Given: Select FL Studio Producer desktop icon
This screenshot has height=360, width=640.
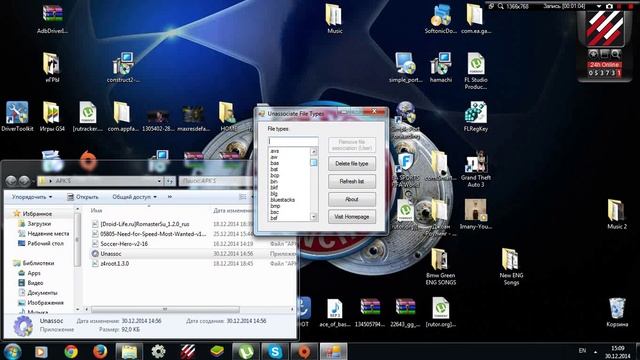Looking at the screenshot, I should coord(476,71).
